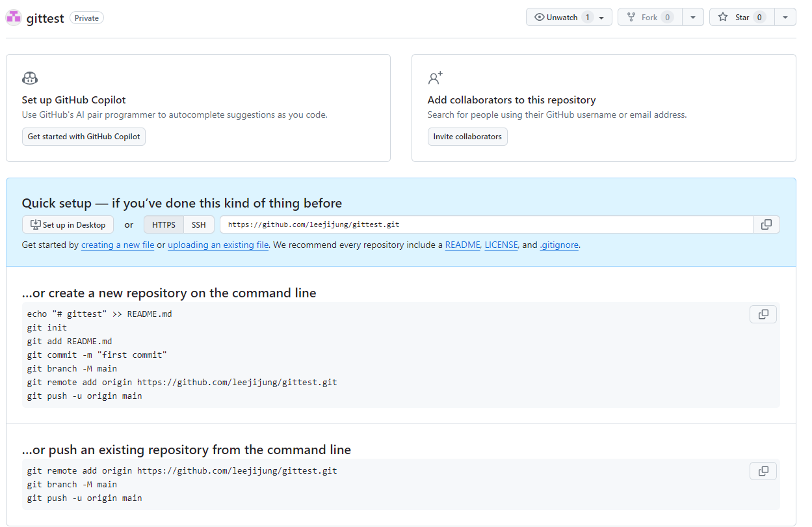812x527 pixels.
Task: Star the gittest repository
Action: 742,18
